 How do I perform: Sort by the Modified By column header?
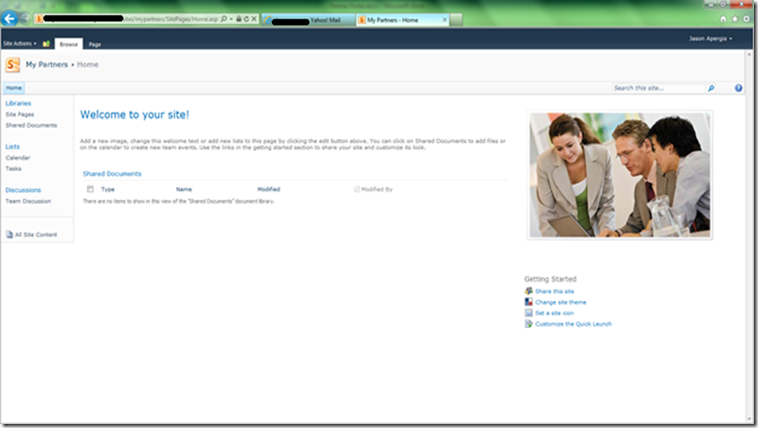click(x=377, y=189)
